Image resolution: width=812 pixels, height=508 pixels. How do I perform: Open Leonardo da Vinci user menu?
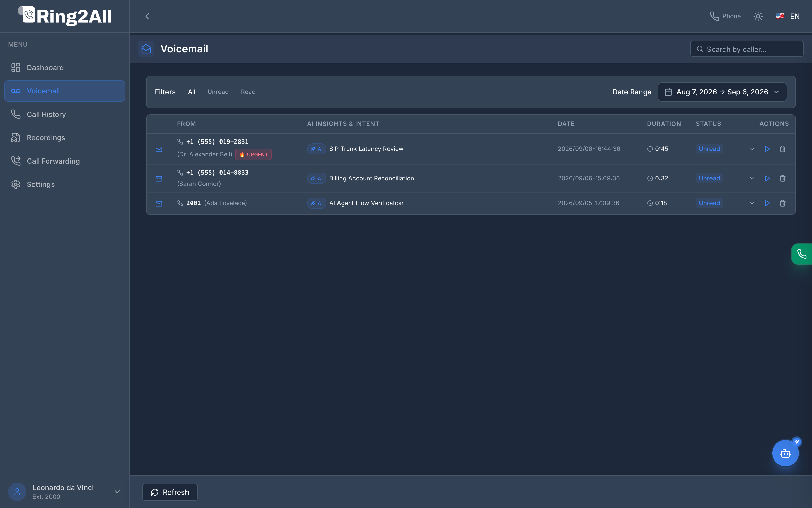point(65,492)
